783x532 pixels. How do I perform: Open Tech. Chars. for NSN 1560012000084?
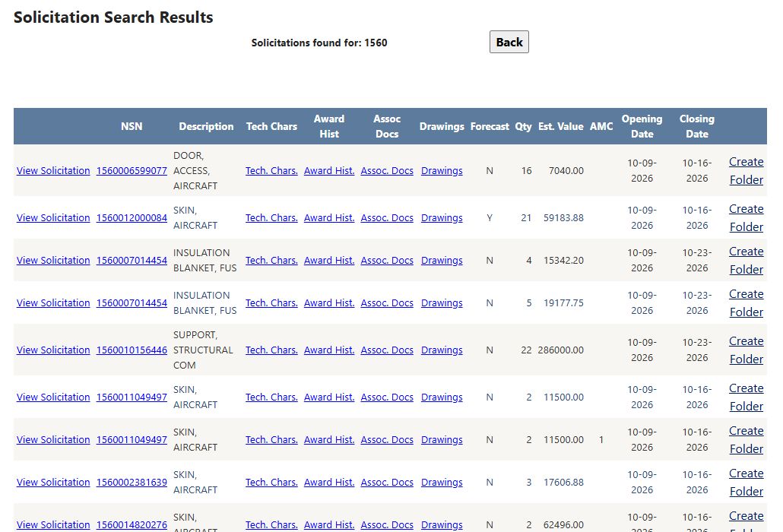[x=271, y=218]
